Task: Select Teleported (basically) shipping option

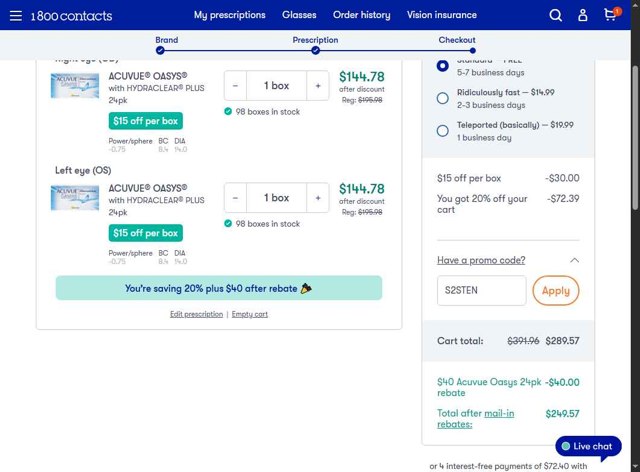Action: click(x=443, y=130)
